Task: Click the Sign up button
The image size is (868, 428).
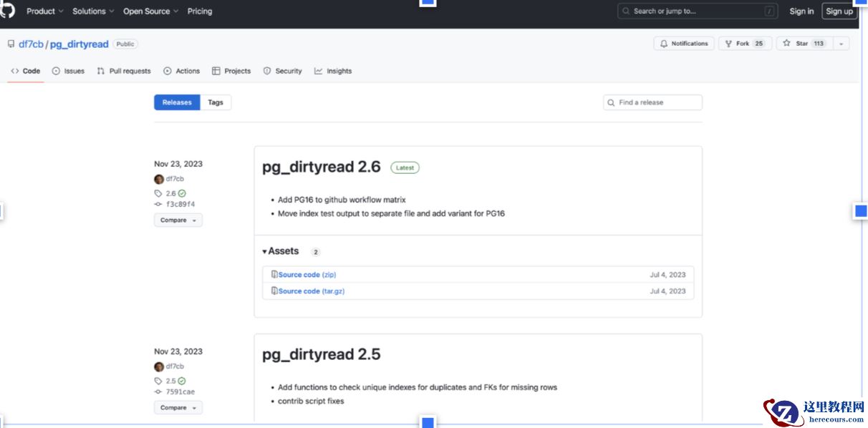Action: [839, 11]
